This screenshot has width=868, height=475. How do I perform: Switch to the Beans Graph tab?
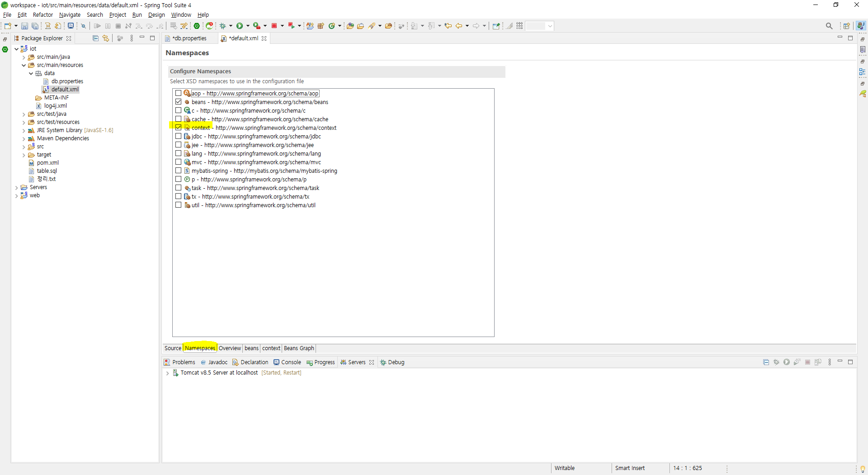[x=299, y=348]
